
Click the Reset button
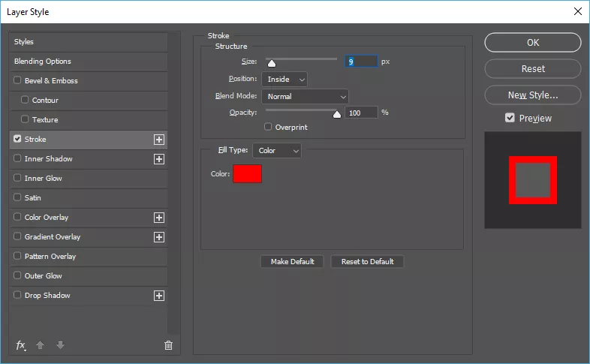click(x=533, y=69)
